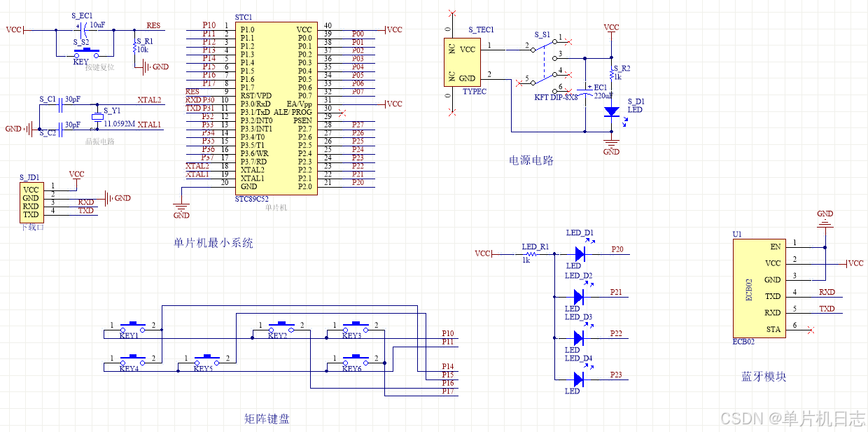Click the ALE/PROG pin label on the chip
868x432 pixels.
(293, 112)
